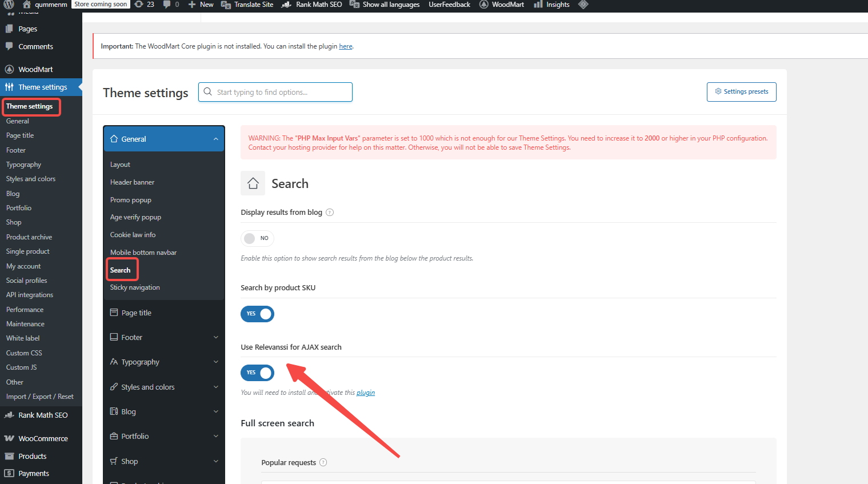Screen dimensions: 868x484
Task: Open Performance in admin sidebar submenu
Action: (x=25, y=310)
